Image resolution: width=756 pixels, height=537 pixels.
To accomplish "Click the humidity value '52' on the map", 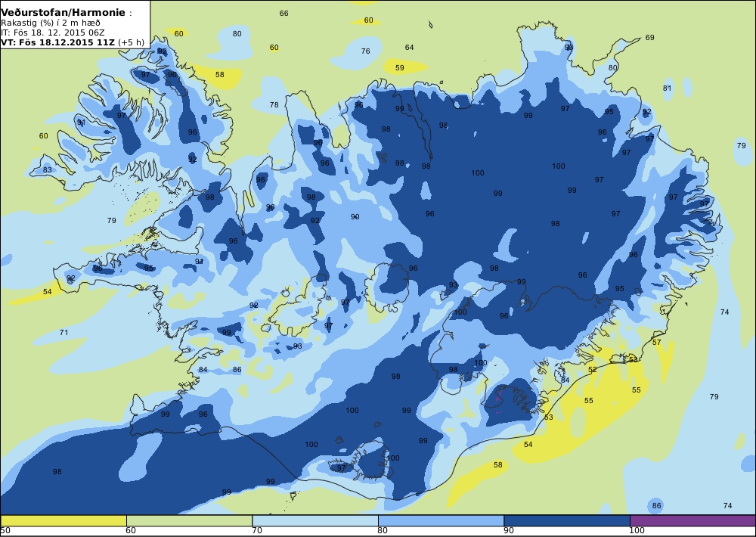I will (593, 370).
